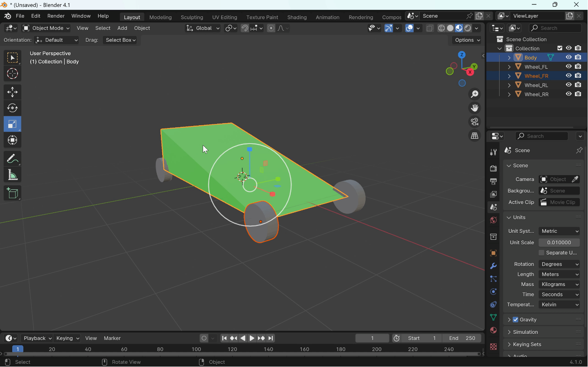The width and height of the screenshot is (588, 367).
Task: Open Keying popover in timeline
Action: [68, 339]
